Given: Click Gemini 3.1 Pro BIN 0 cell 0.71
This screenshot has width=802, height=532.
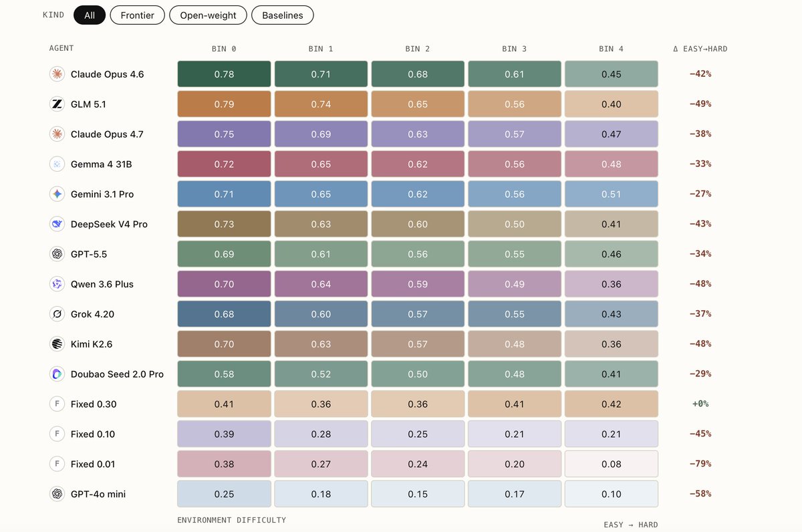Looking at the screenshot, I should pos(224,194).
